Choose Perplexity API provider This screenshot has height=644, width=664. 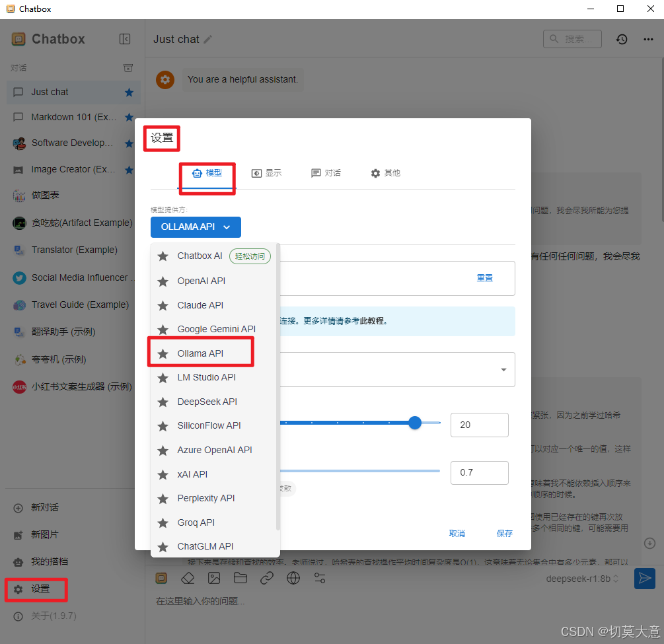[x=213, y=498]
